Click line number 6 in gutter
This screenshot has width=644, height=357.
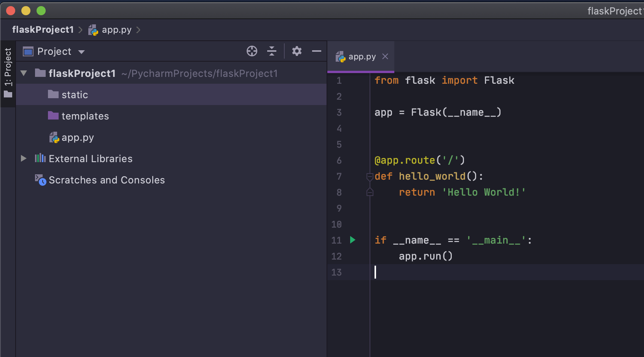(x=339, y=161)
